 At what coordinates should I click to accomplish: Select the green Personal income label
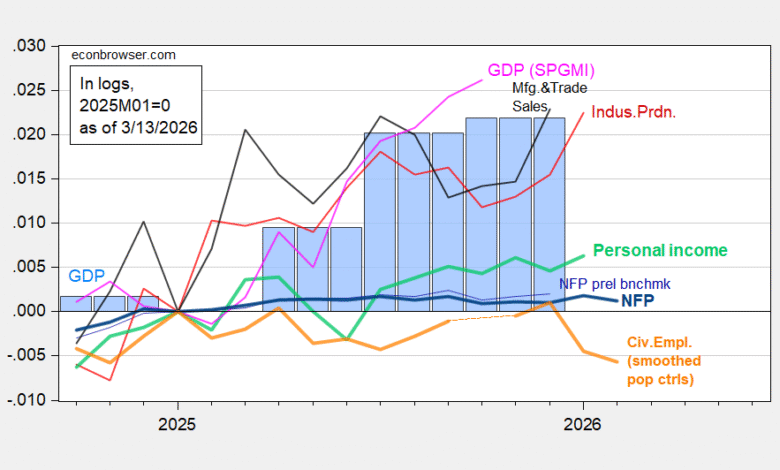click(x=659, y=250)
